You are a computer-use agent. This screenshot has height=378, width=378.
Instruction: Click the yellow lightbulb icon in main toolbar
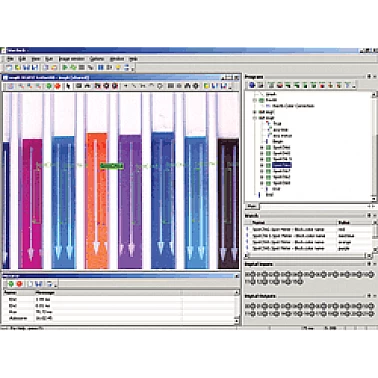click(x=118, y=68)
